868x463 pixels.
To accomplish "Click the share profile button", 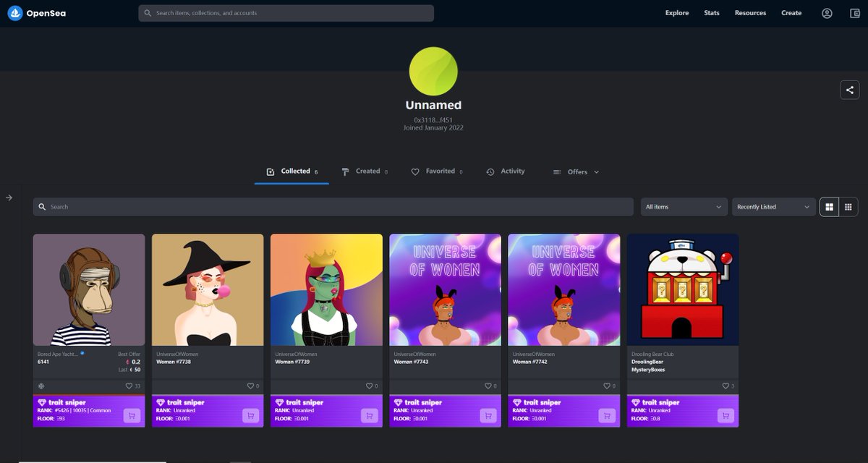I will 850,90.
